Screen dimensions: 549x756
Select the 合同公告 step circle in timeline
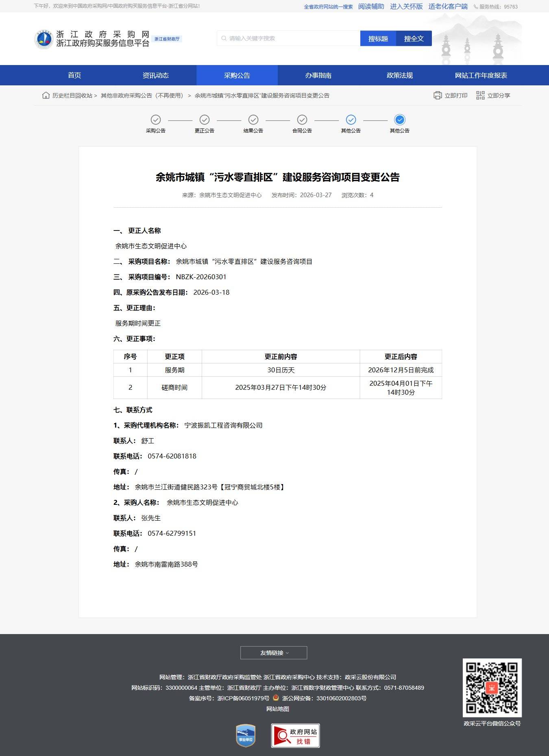coord(302,120)
